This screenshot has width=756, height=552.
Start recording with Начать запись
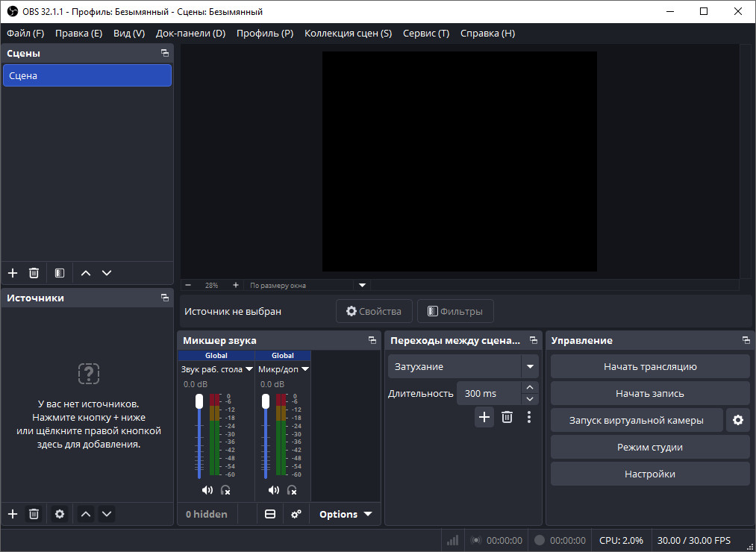[649, 393]
